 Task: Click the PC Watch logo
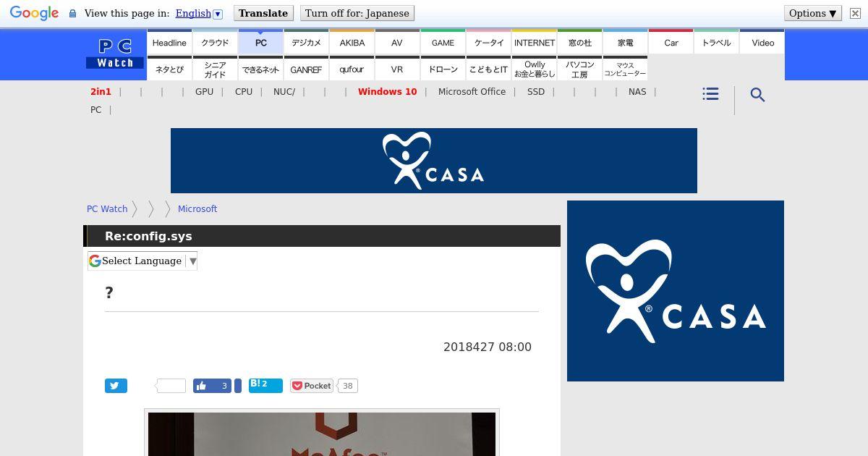coord(116,54)
